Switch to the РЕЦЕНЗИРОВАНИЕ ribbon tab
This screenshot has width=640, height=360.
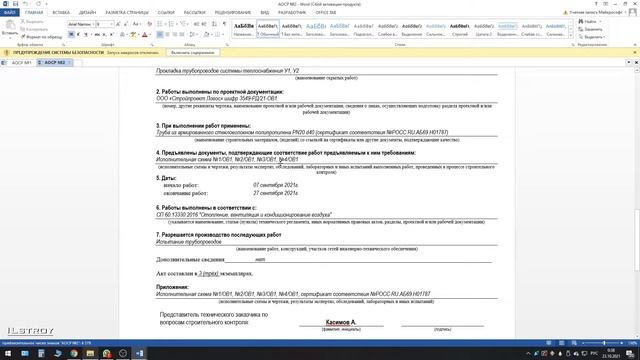(x=233, y=13)
